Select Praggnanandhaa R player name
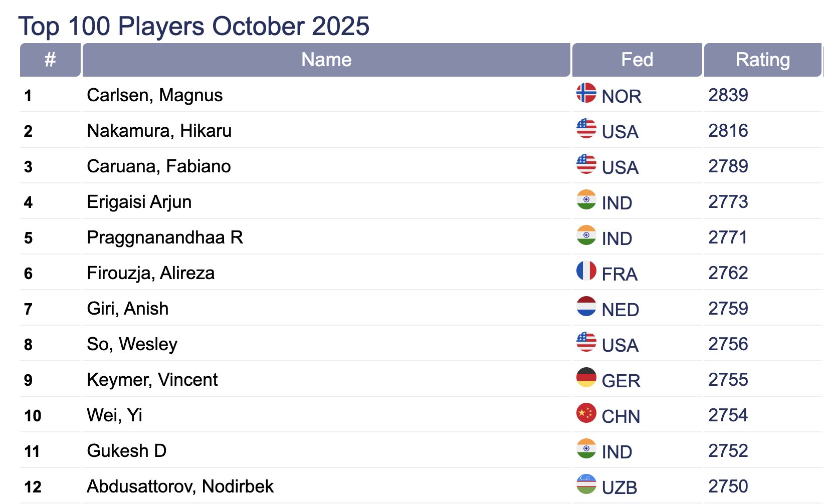 click(x=164, y=237)
